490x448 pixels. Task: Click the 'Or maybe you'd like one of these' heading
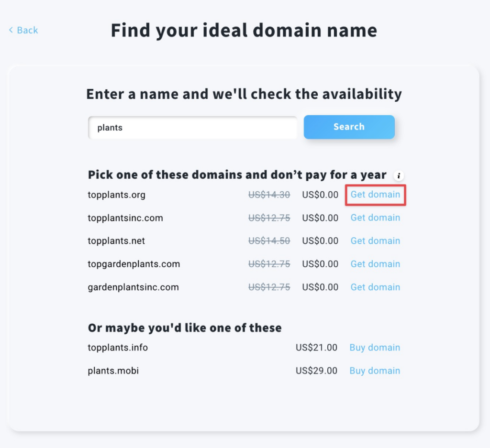tap(185, 328)
